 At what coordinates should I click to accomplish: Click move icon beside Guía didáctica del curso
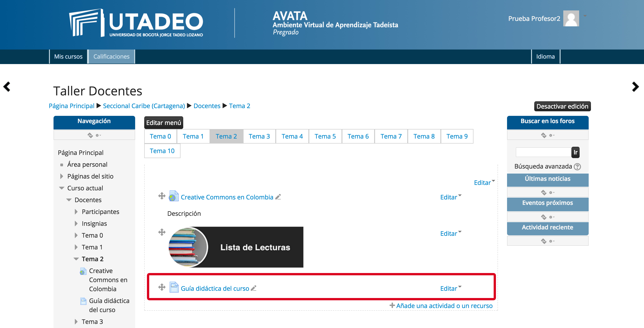tap(162, 287)
